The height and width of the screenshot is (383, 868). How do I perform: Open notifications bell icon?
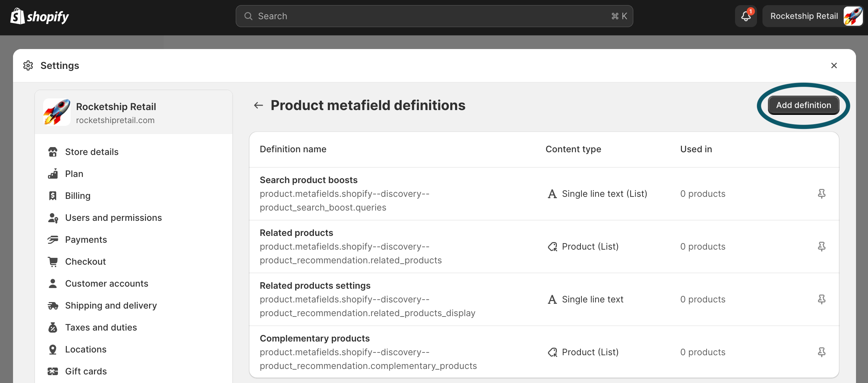[746, 16]
